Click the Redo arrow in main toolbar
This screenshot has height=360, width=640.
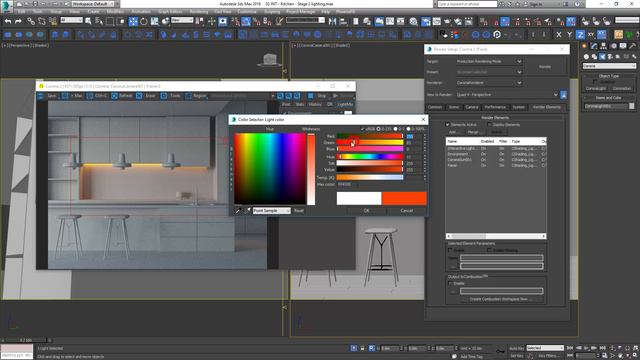pyautogui.click(x=18, y=21)
